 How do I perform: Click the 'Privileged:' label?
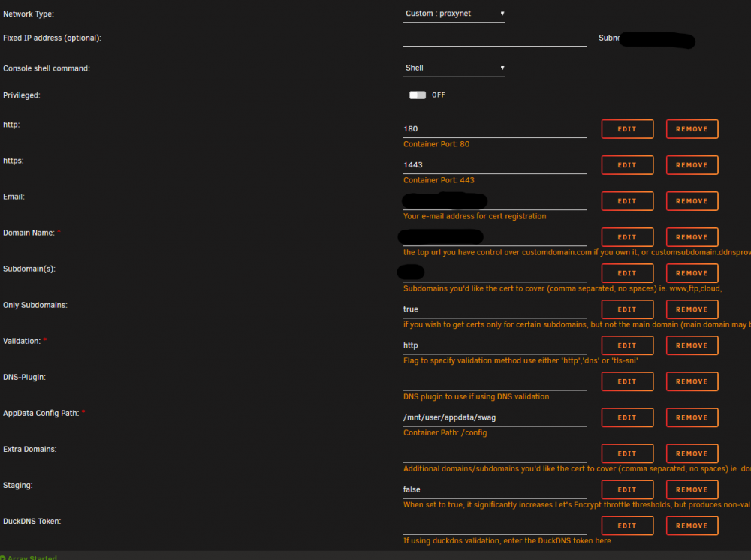pyautogui.click(x=22, y=95)
